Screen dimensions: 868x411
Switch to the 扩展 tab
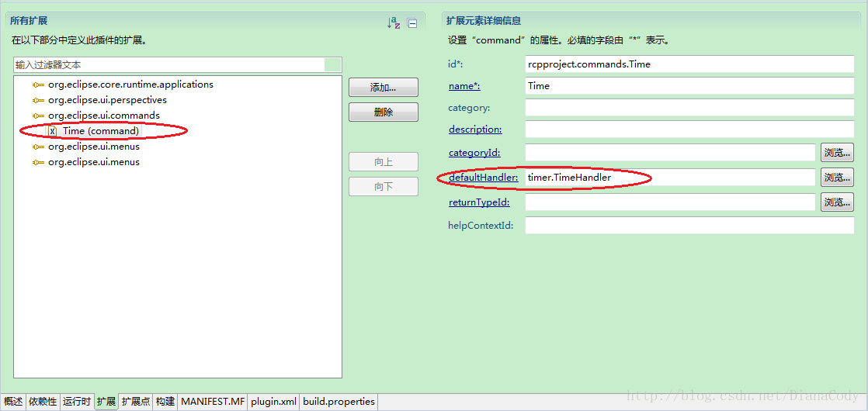point(106,402)
